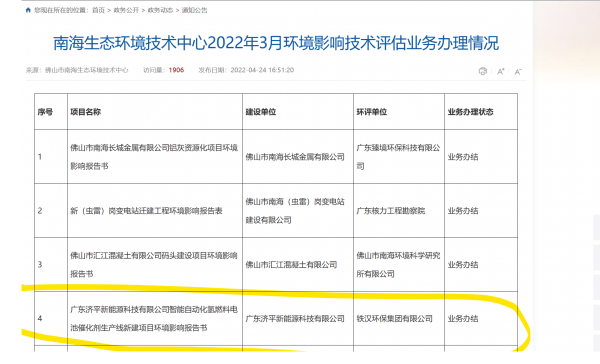The image size is (600, 364).
Task: Click 业务办结 status in row 4
Action: coord(463,318)
